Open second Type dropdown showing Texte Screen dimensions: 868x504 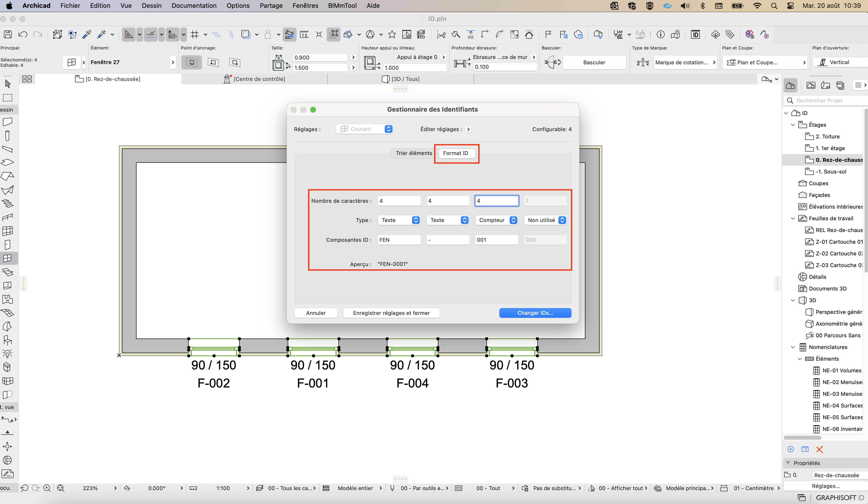coord(448,220)
